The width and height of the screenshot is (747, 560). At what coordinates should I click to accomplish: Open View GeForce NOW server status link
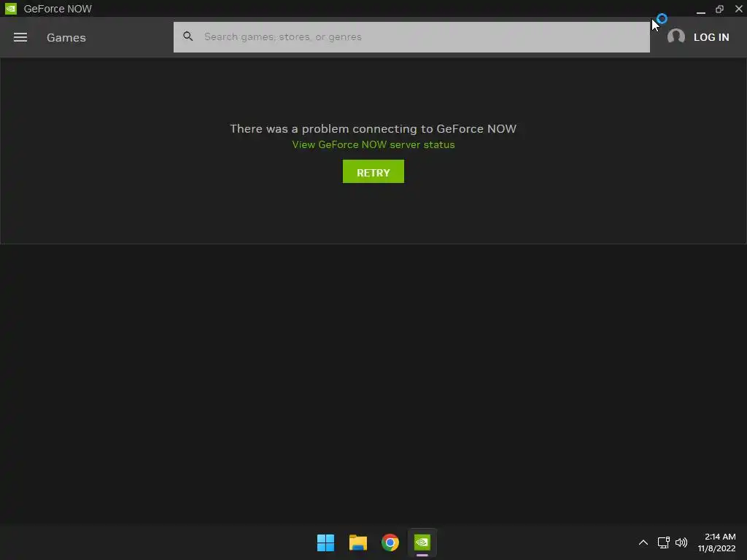point(373,145)
